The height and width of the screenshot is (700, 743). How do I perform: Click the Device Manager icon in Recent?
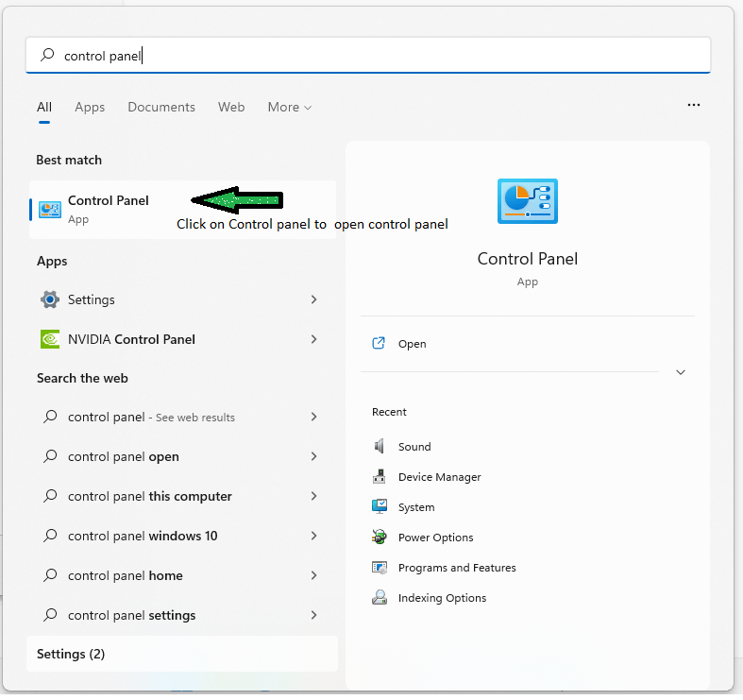click(x=380, y=477)
